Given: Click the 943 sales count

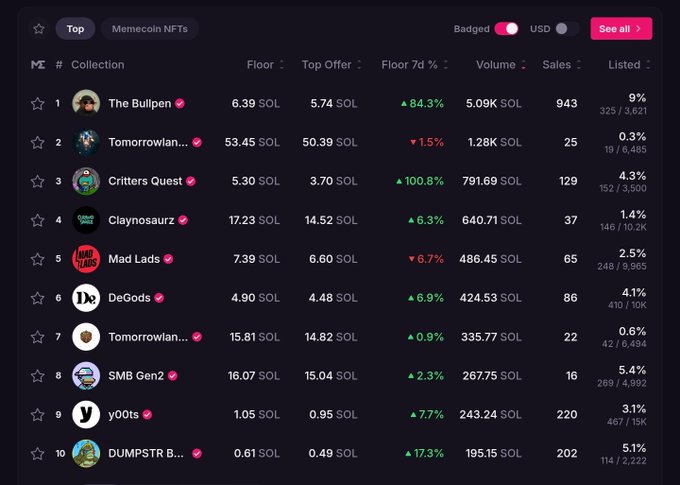Looking at the screenshot, I should coord(566,103).
